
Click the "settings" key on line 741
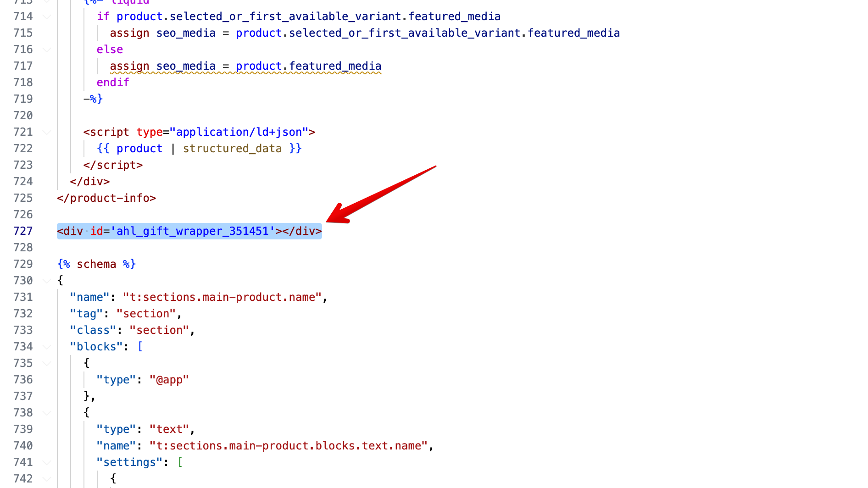click(x=130, y=462)
